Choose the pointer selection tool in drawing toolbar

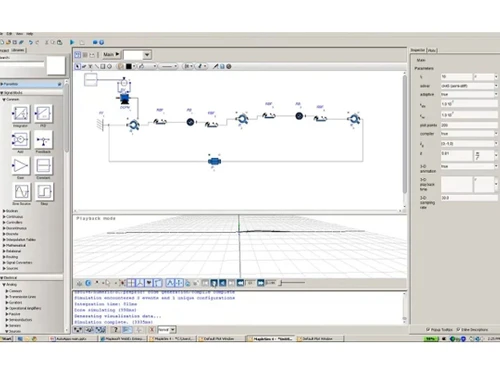pos(78,66)
